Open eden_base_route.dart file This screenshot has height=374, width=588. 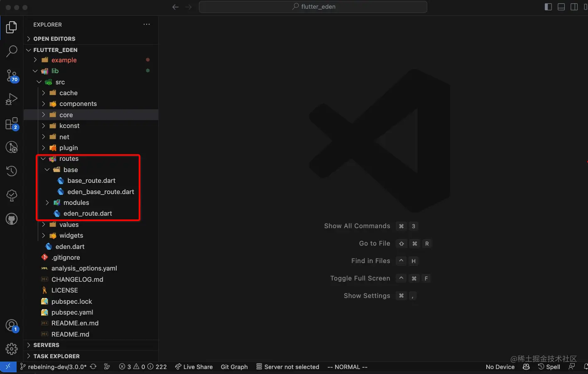91,192
